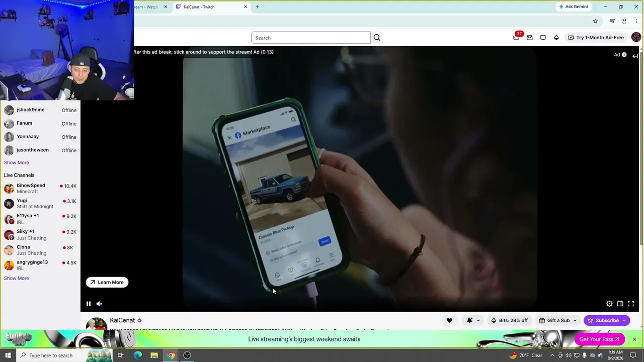Image resolution: width=644 pixels, height=362 pixels.
Task: Select jasontheween in followed channels
Action: [x=40, y=150]
